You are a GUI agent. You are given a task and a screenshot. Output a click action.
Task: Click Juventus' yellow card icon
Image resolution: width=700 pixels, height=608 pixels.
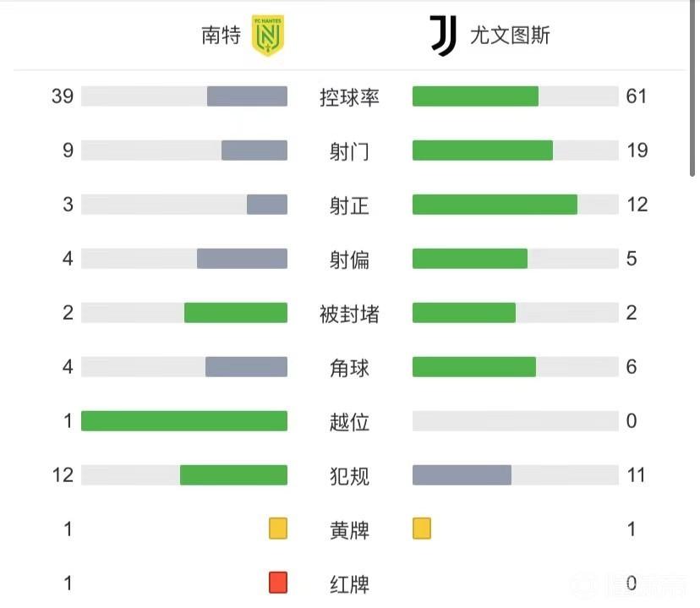coord(421,529)
